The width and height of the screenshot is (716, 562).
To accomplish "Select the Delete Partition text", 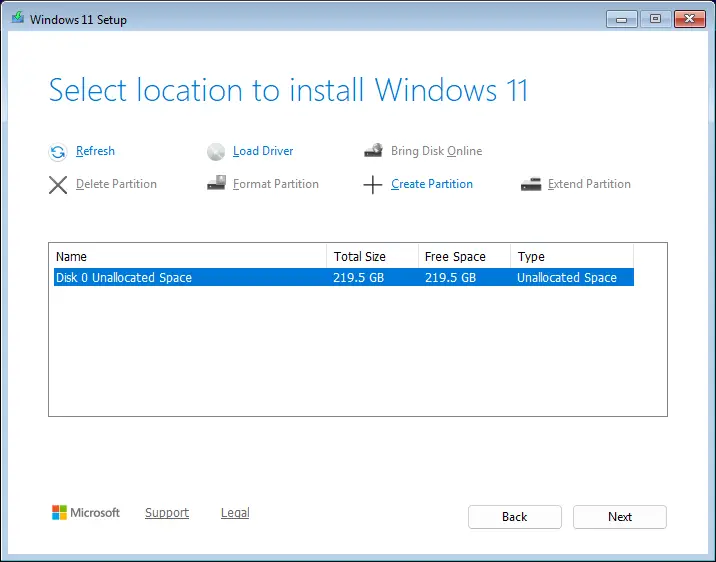I will tap(116, 184).
